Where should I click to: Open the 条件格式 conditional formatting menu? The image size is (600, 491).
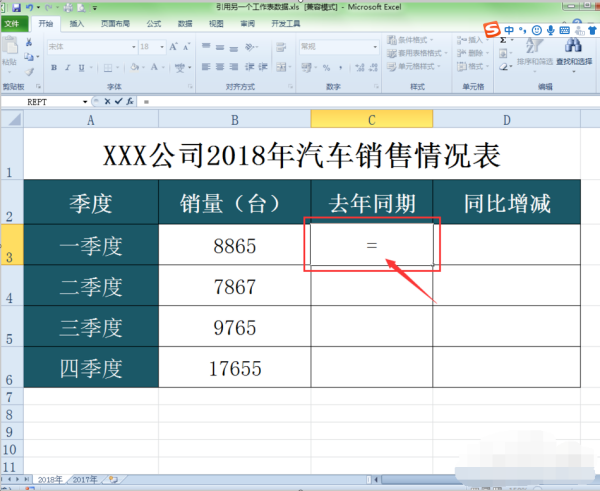click(410, 40)
